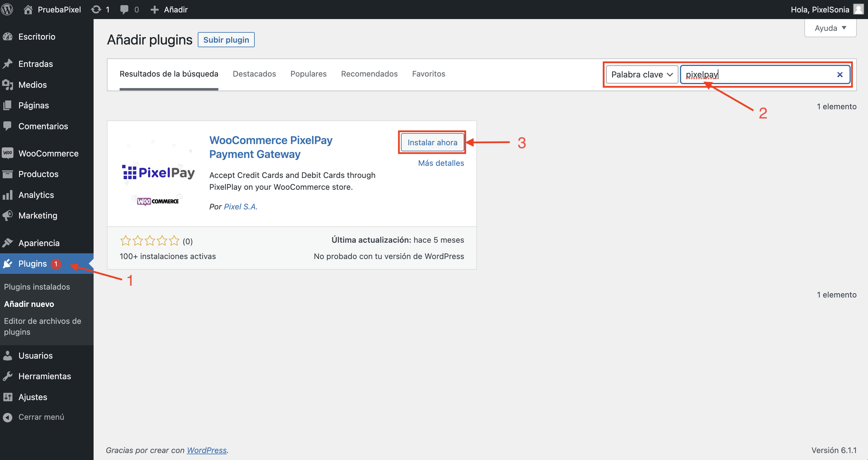Open the PruebaPixel site home link
The width and height of the screenshot is (868, 460).
[x=52, y=9]
